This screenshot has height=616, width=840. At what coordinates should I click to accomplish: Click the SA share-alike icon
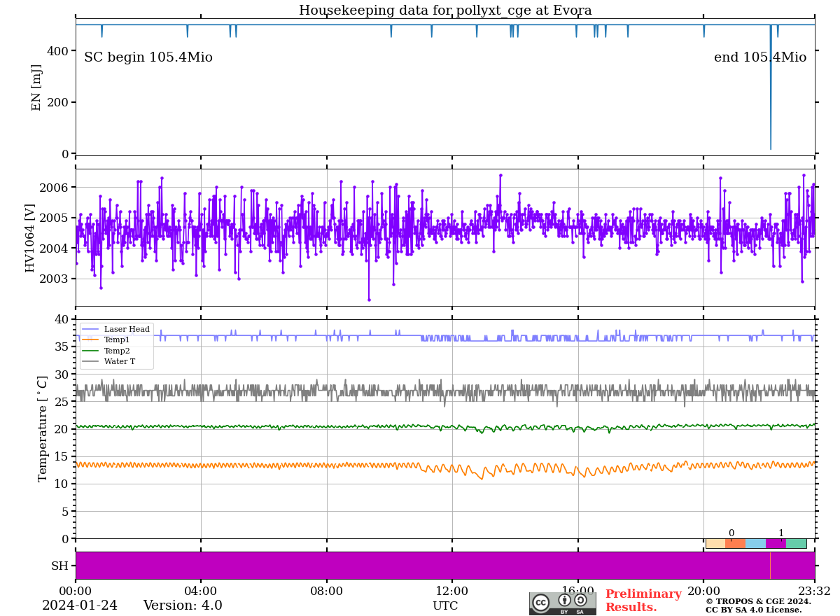580,600
